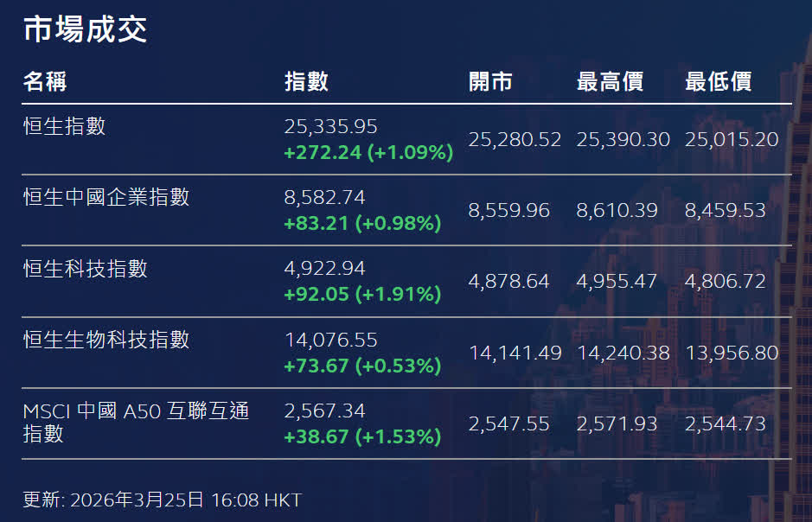This screenshot has width=812, height=522.
Task: Click the 最低價 column header
Action: (x=718, y=82)
